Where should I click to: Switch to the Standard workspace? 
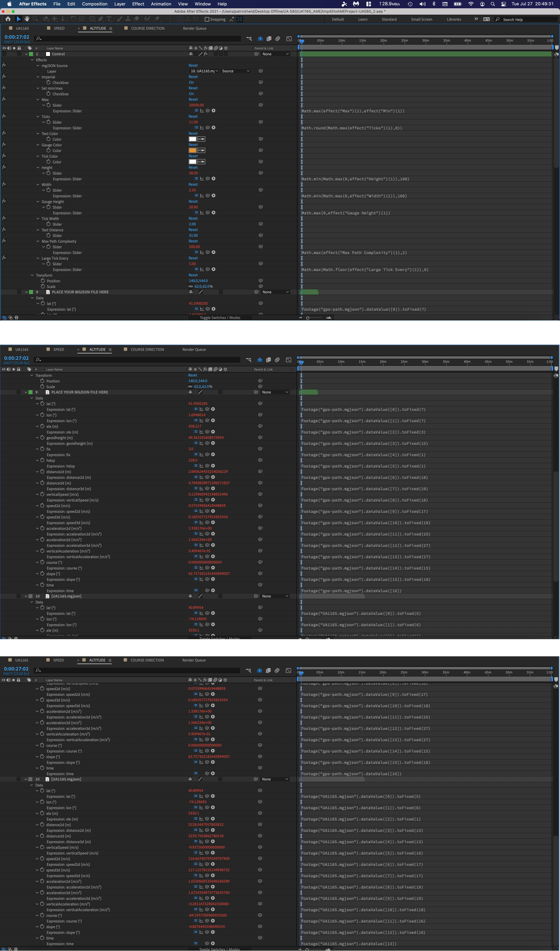coord(389,19)
